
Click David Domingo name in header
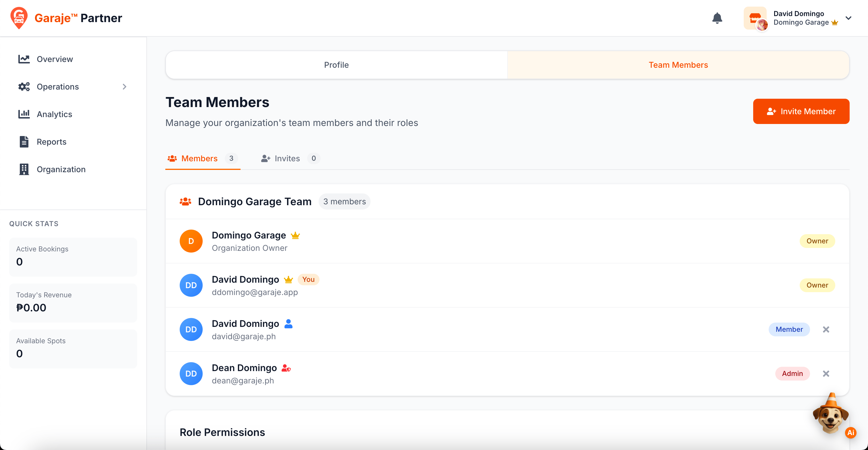coord(798,13)
